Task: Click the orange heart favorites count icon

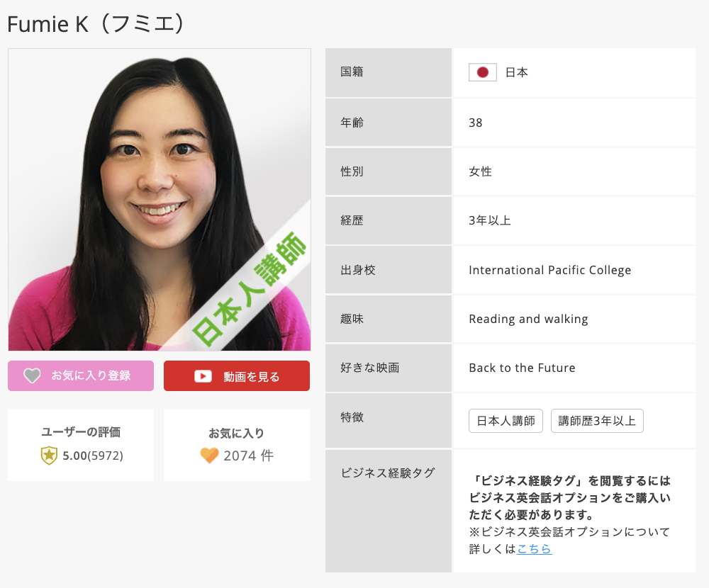Action: 209,456
